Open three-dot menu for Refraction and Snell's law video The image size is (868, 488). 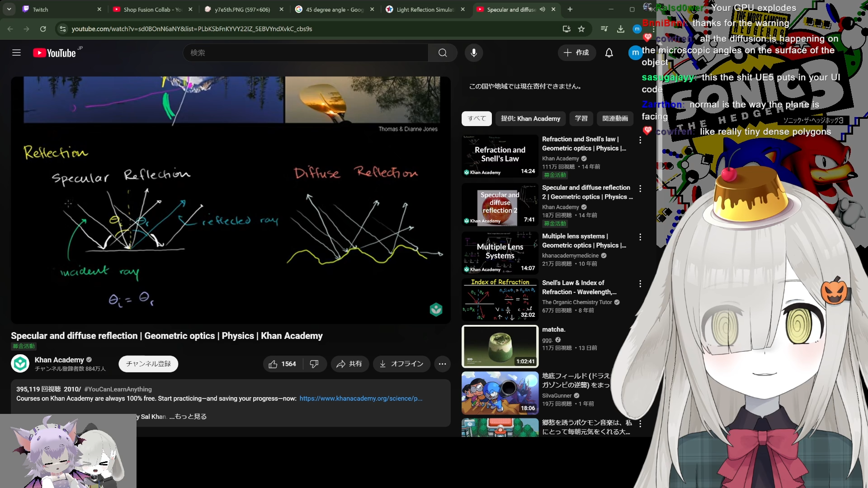tap(640, 140)
